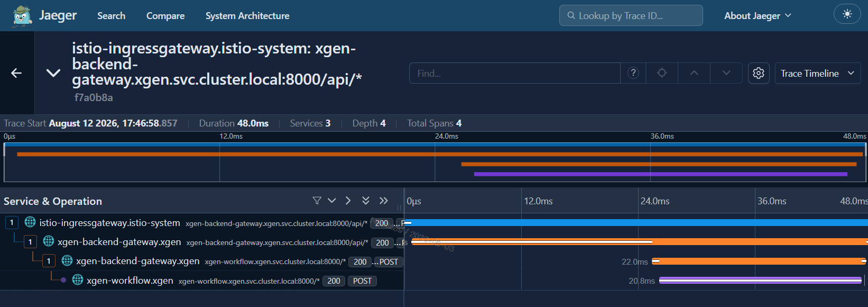Screen dimensions: 868x307
Task: Expand one level with down chevron
Action: pos(332,201)
